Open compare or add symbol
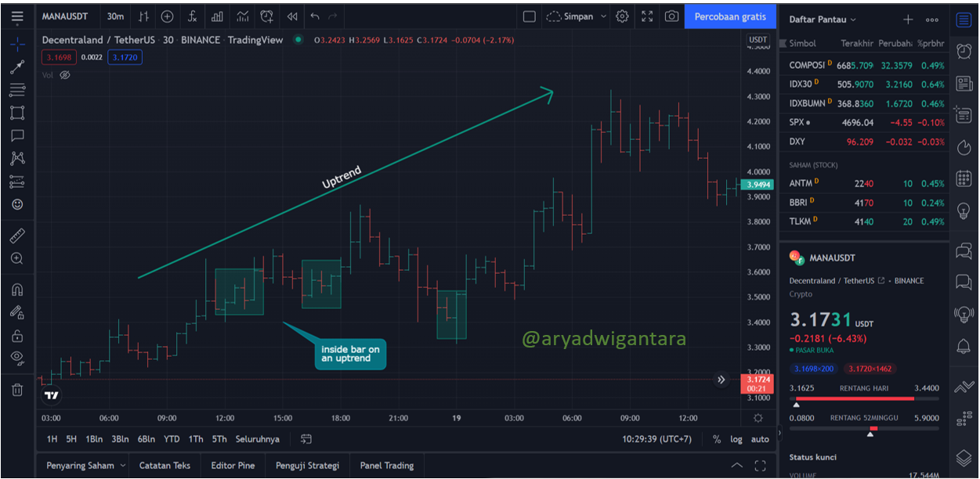The image size is (980, 479). click(168, 16)
